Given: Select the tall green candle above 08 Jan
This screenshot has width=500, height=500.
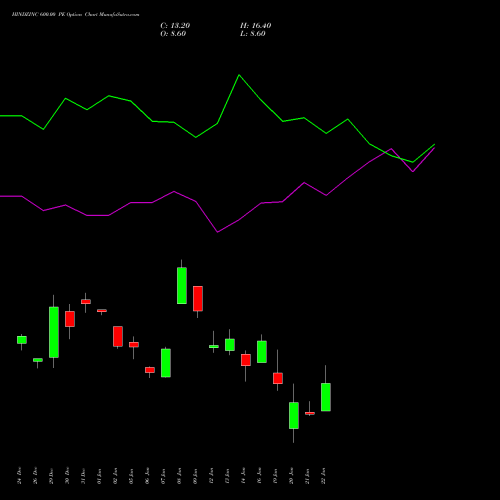Looking at the screenshot, I should [182, 285].
